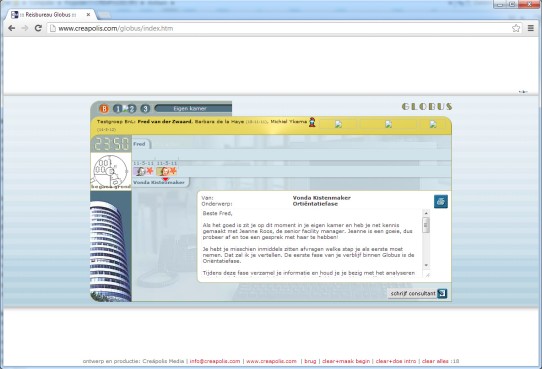Click the small figure icon after Michiel Ykema
The height and width of the screenshot is (369, 542).
(x=312, y=122)
